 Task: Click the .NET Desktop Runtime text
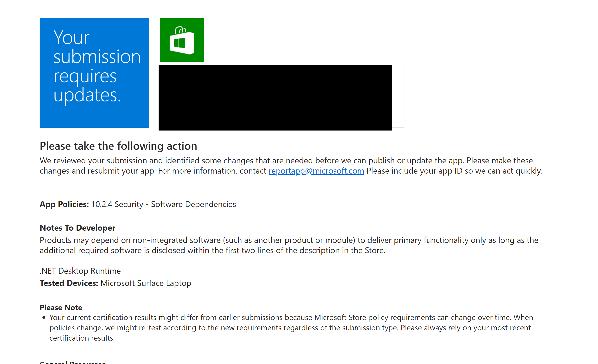tap(80, 271)
